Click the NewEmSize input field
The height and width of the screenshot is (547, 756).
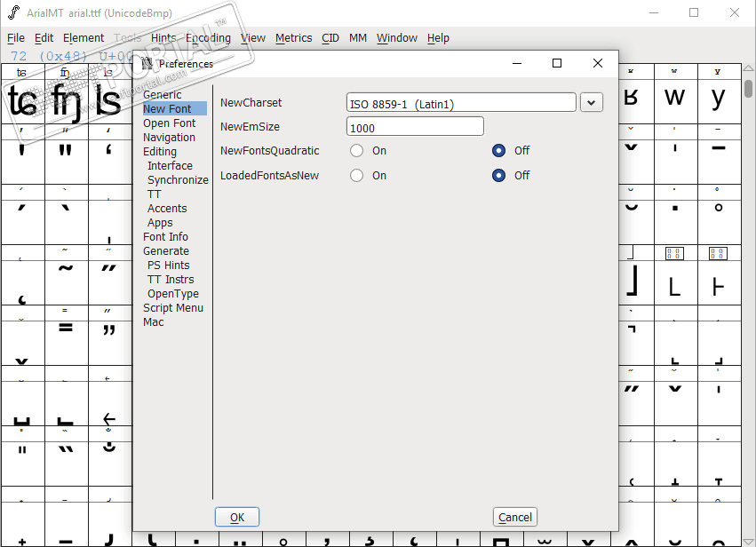[x=415, y=127]
